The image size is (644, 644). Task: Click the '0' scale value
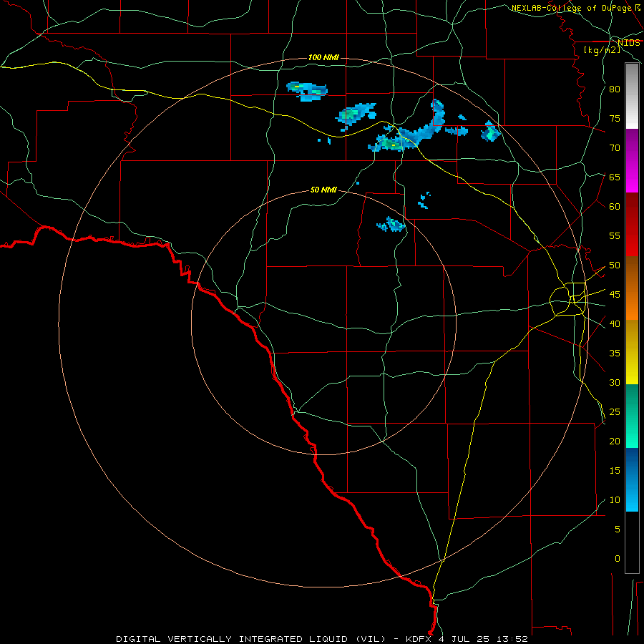tap(618, 559)
